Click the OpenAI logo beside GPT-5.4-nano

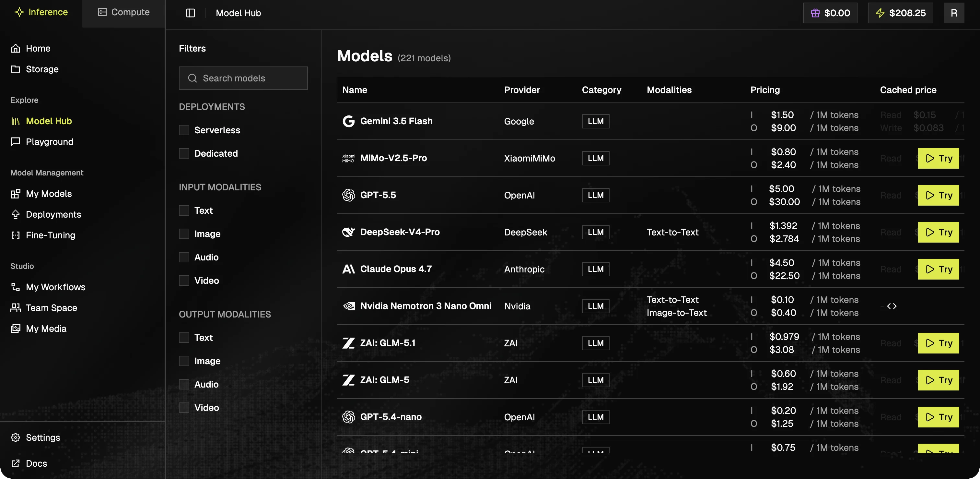348,416
